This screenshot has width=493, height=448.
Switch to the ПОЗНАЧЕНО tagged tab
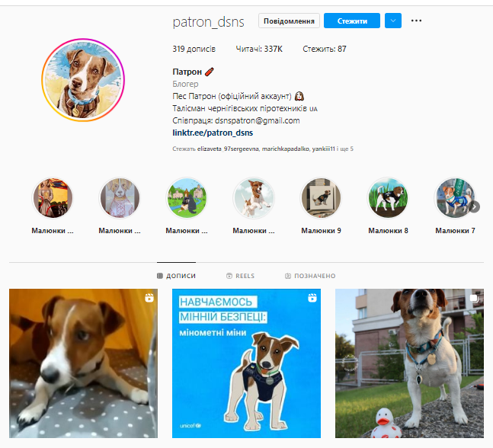coord(310,276)
